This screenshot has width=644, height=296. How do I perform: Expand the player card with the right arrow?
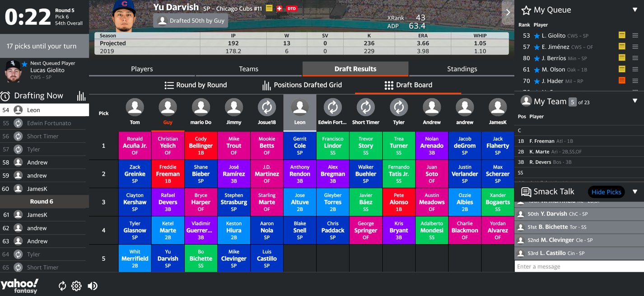coord(508,12)
